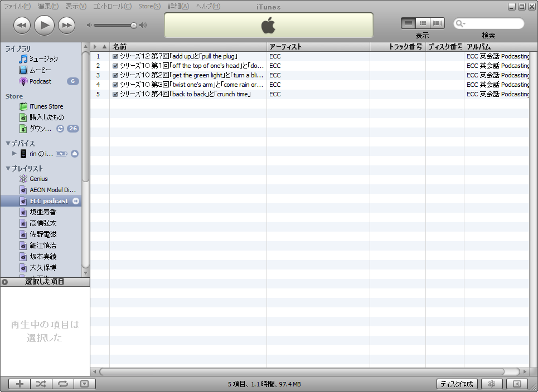Uncheck the 'get the green light' track

(x=115, y=75)
